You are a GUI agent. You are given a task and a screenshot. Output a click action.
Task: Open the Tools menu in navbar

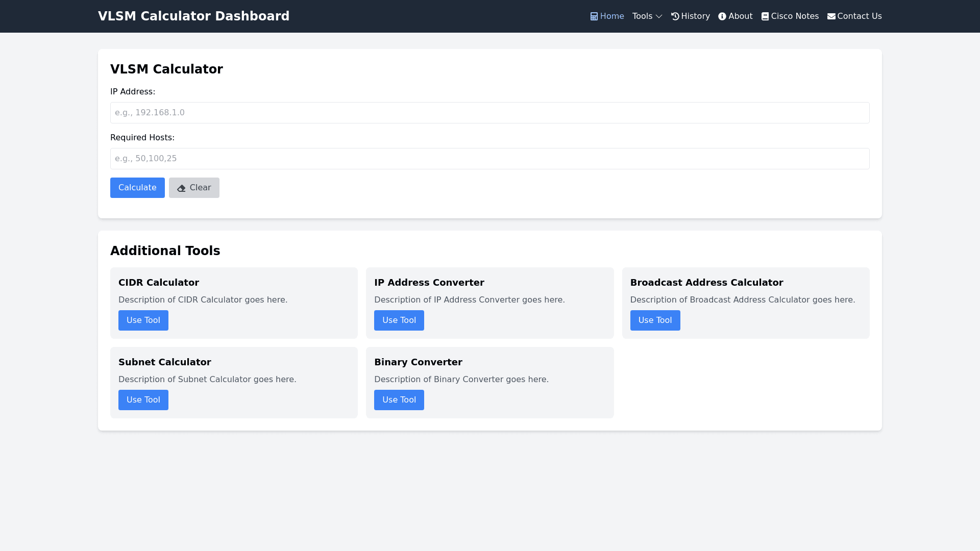(x=643, y=16)
